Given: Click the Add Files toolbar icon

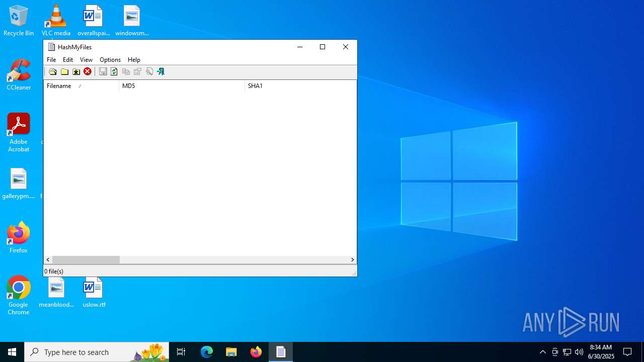Looking at the screenshot, I should pos(52,72).
